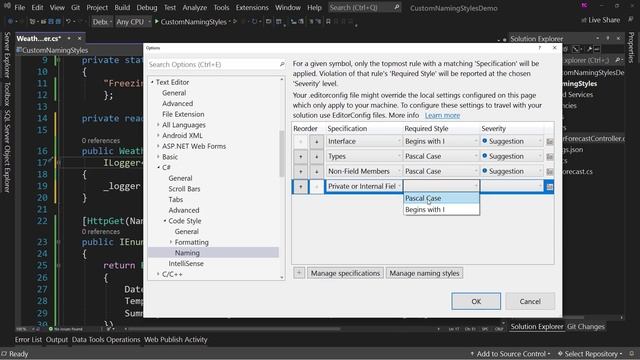
Task: Open the Private or Internal Field specification dropdown
Action: [364, 186]
